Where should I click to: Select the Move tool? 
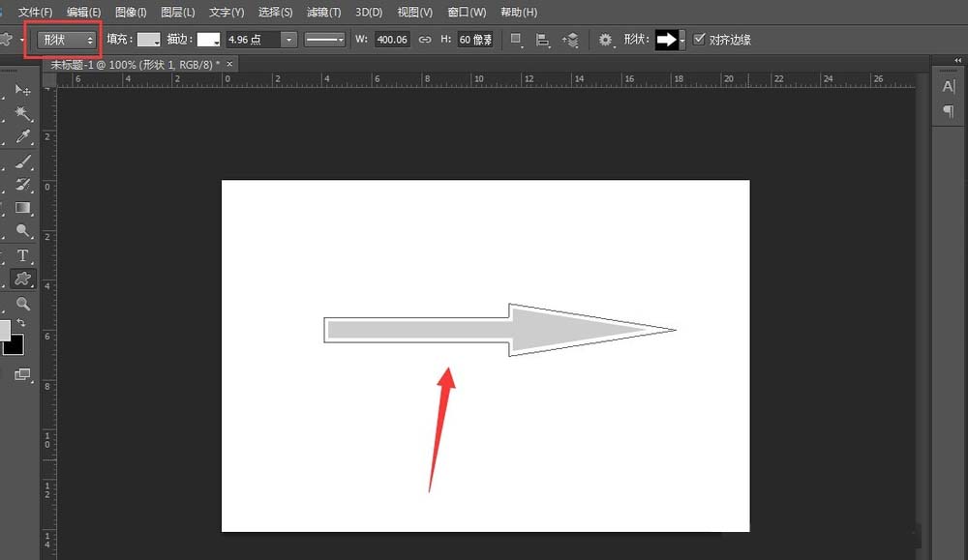(23, 90)
